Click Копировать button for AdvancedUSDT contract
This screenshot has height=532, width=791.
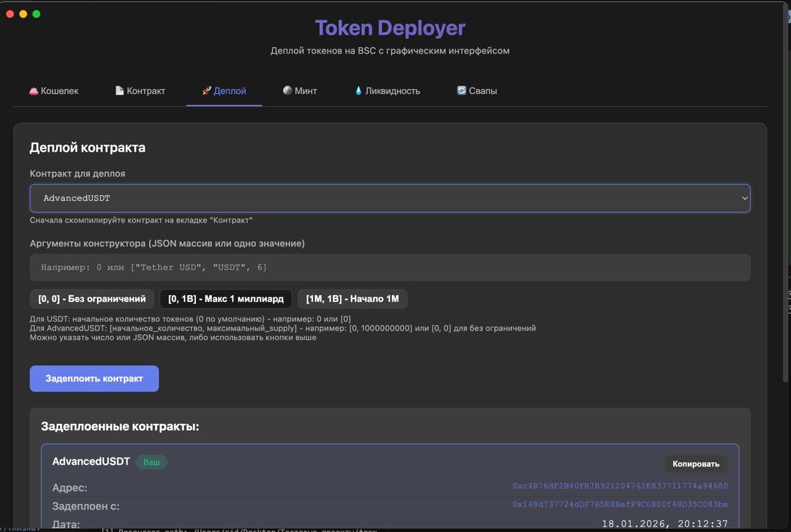pos(696,464)
